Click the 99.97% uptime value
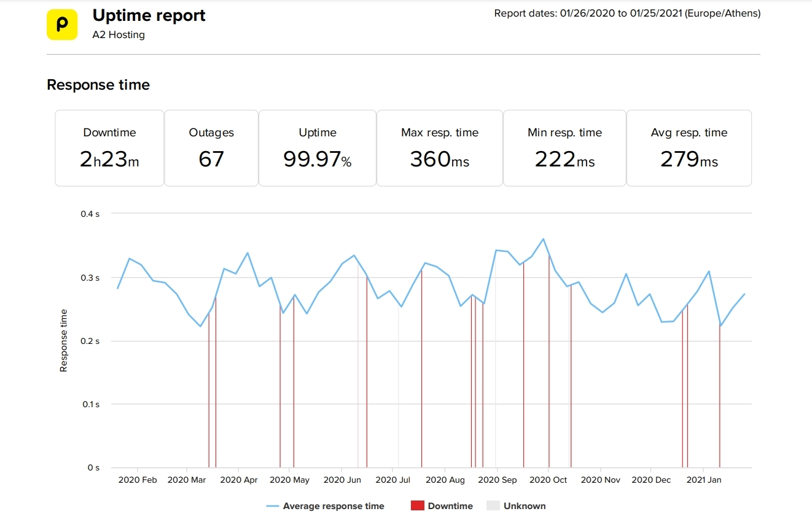The height and width of the screenshot is (522, 812). coord(317,160)
